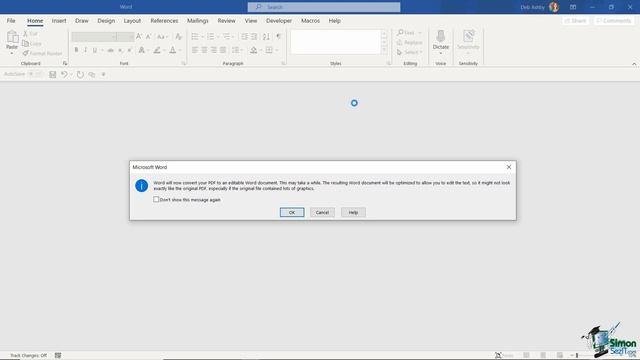640x360 pixels.
Task: Click Text Effects and Typography icon
Action: point(142,50)
